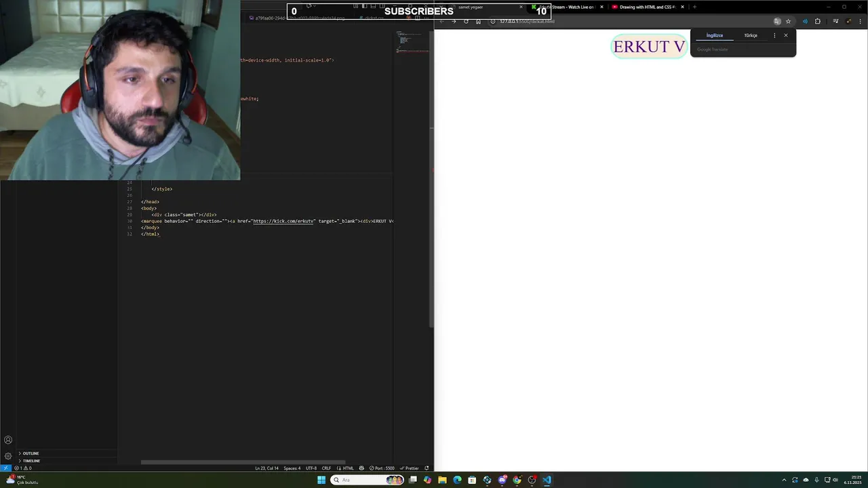Open the Windows Start menu
The image size is (868, 488).
(x=321, y=480)
